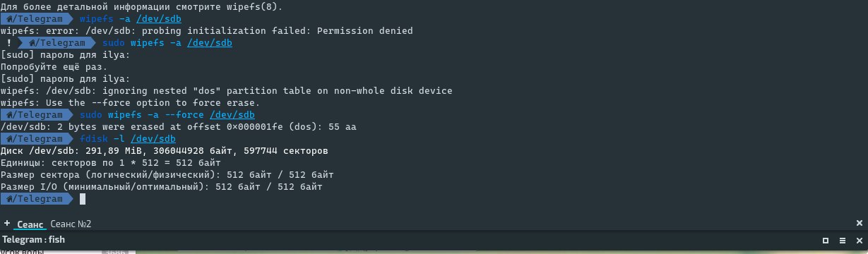The width and height of the screenshot is (868, 254).
Task: Place cursor at the terminal block cursor
Action: tap(83, 199)
